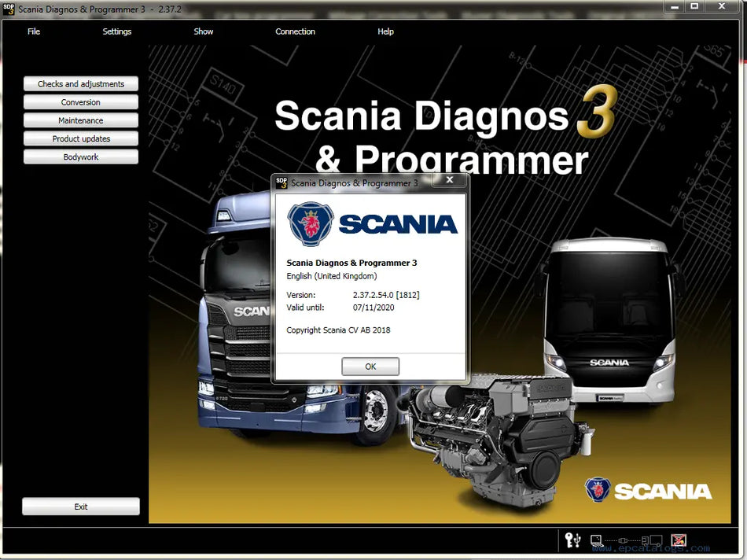Select Product updates
This screenshot has width=747, height=560.
[x=80, y=138]
